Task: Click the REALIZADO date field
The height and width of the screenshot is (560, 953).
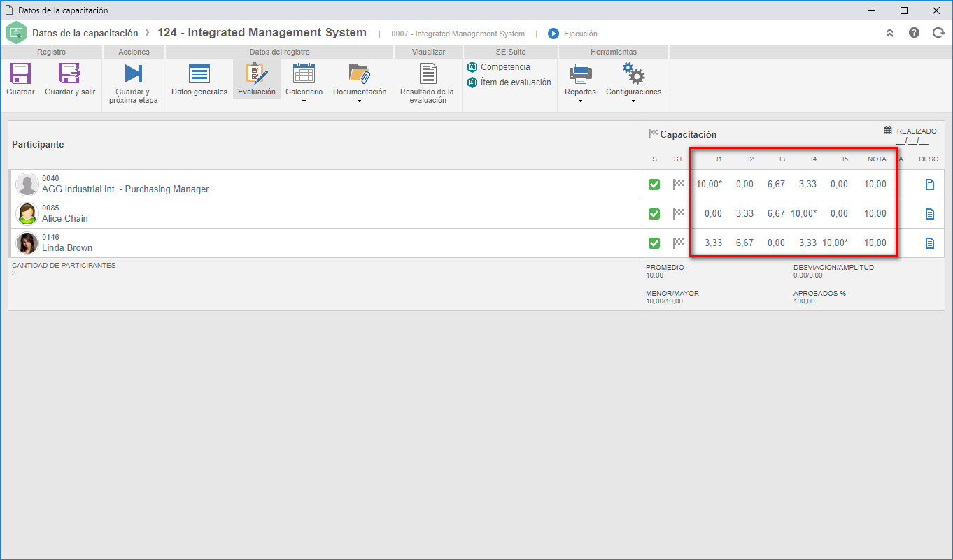Action: pos(911,141)
